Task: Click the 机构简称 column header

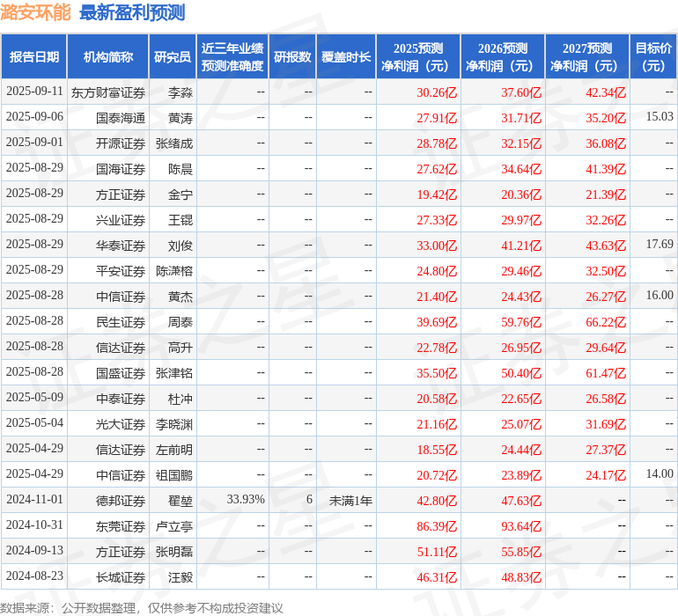Action: click(x=107, y=57)
